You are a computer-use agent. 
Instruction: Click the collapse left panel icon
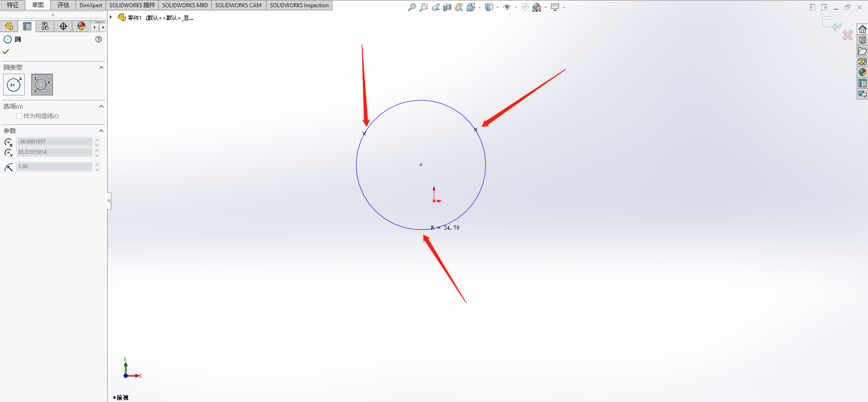[x=812, y=7]
